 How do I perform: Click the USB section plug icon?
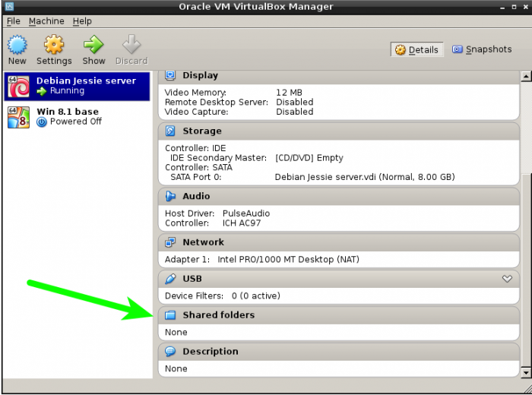click(x=170, y=279)
